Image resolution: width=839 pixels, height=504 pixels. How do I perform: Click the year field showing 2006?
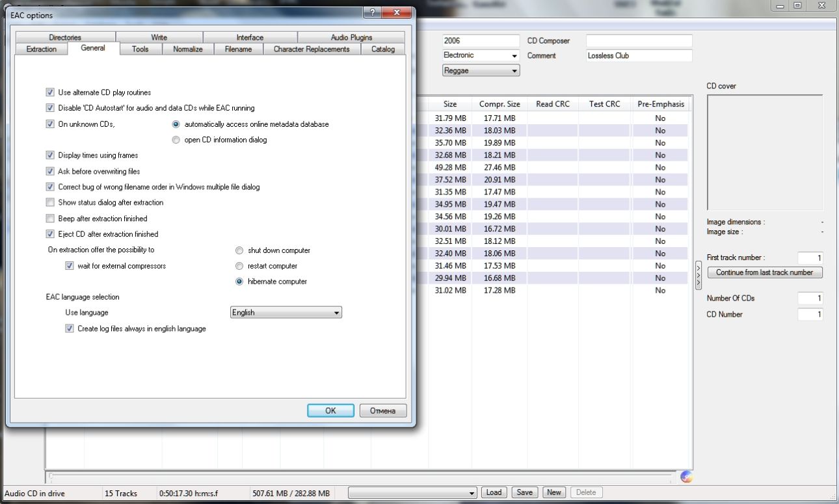click(x=481, y=41)
